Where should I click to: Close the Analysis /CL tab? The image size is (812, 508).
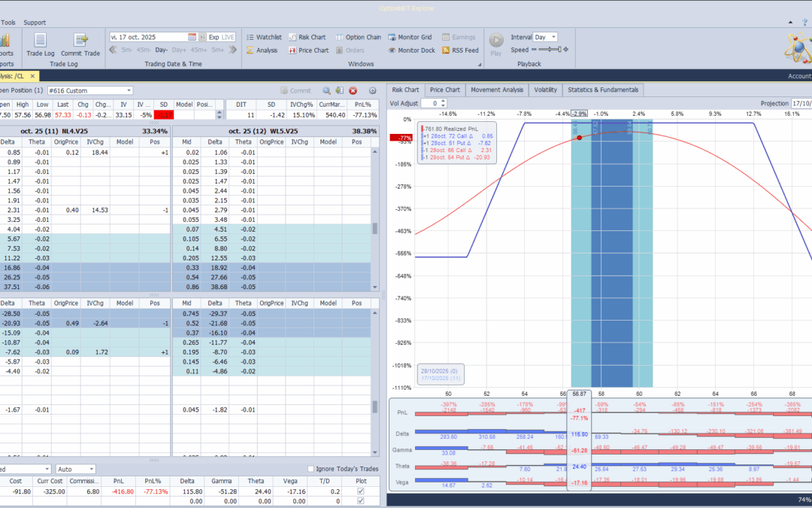point(32,76)
